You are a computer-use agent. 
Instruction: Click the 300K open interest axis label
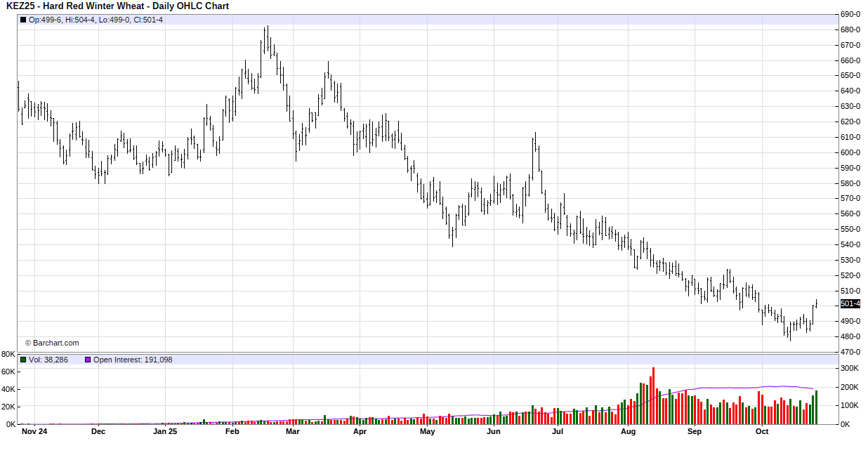click(x=851, y=368)
